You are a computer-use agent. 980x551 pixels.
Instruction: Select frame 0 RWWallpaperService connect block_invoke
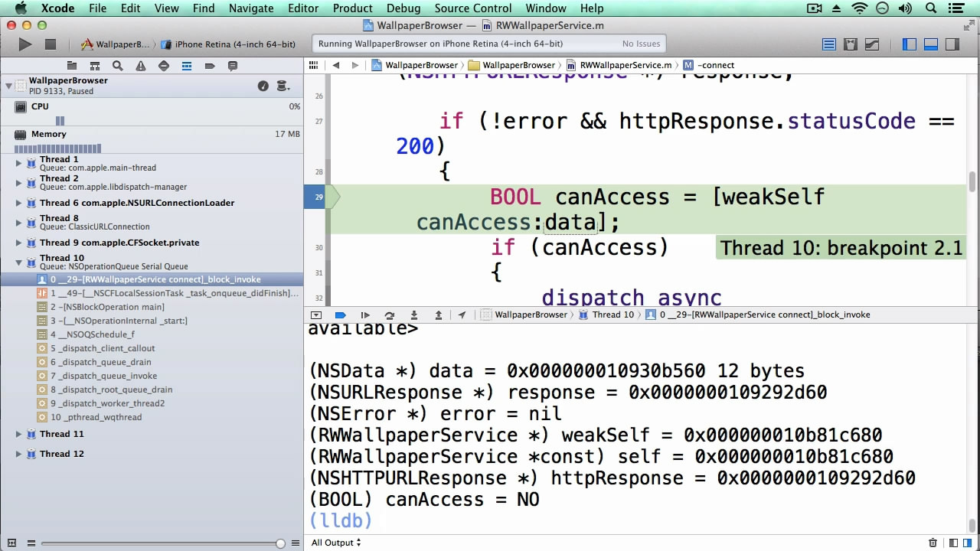pos(152,279)
